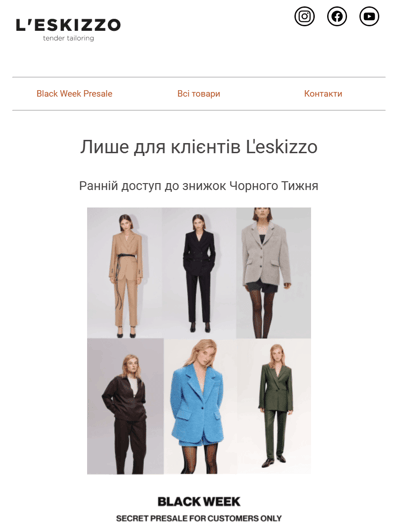Click the BLACK WEEK banner title
The image size is (400, 530).
pos(199,502)
